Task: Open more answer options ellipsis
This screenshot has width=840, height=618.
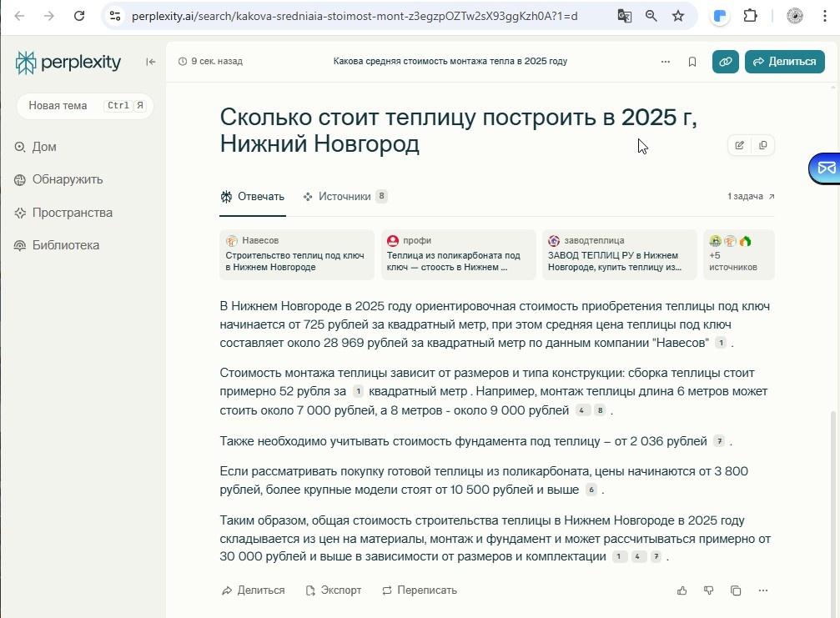Action: 763,590
